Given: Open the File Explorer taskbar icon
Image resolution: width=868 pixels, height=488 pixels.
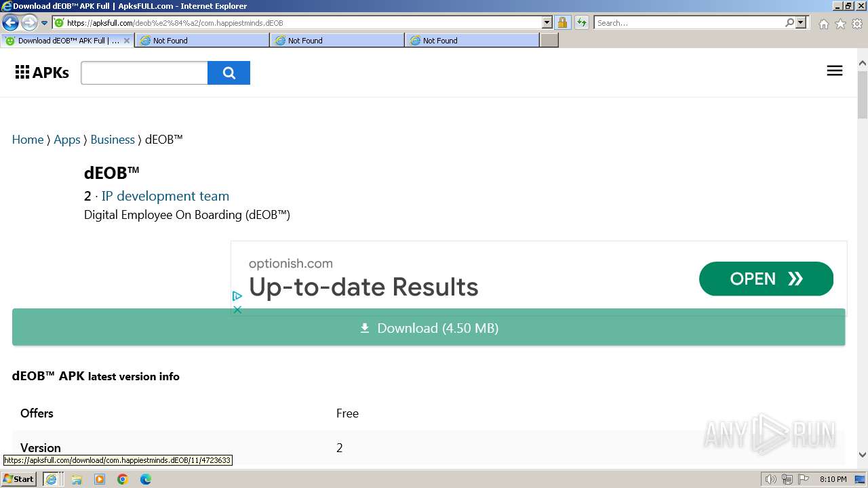Looking at the screenshot, I should point(77,479).
